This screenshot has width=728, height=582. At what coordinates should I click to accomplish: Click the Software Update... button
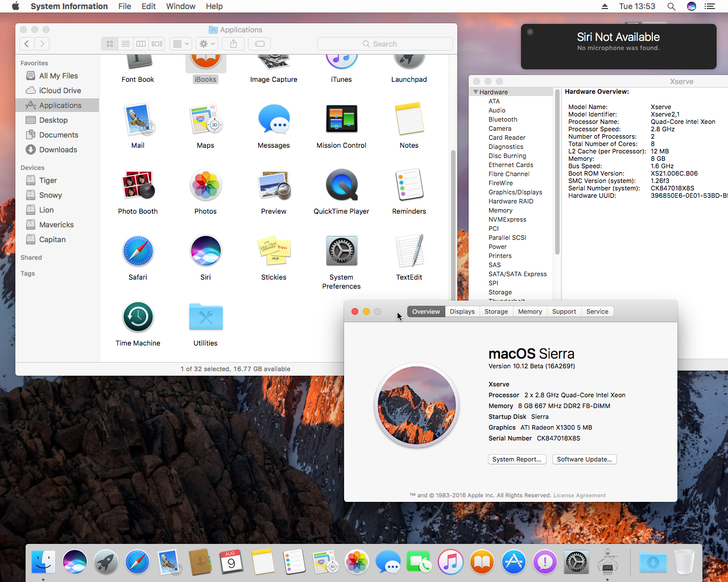[x=585, y=459]
